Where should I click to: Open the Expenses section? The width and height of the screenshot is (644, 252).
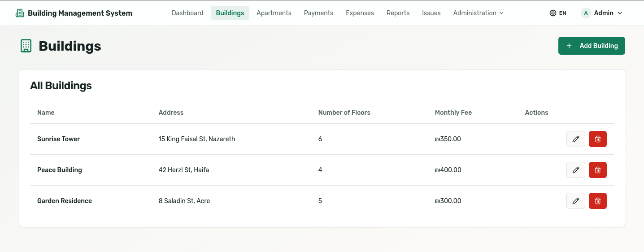pos(360,13)
